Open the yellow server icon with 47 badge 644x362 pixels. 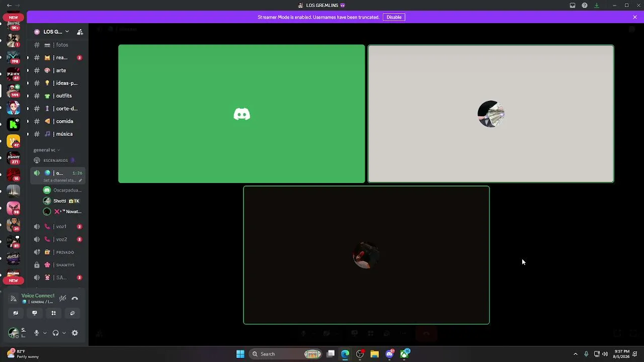click(14, 141)
